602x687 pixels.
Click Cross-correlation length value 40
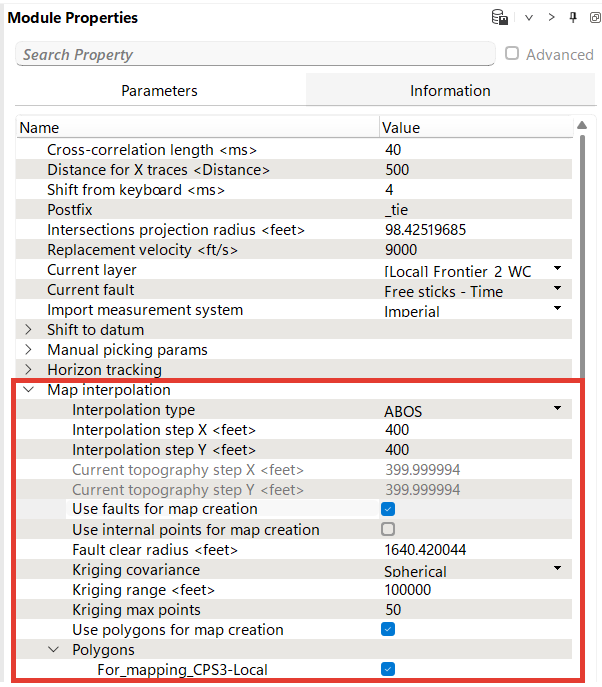coord(393,150)
